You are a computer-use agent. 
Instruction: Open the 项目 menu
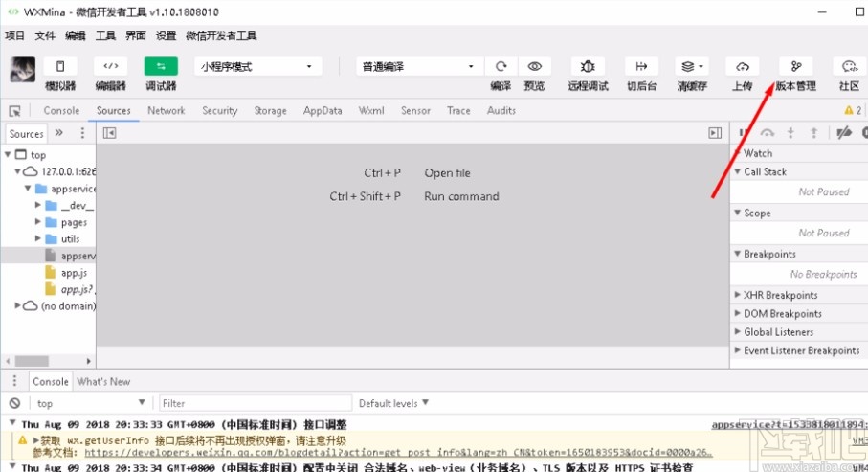click(x=15, y=36)
